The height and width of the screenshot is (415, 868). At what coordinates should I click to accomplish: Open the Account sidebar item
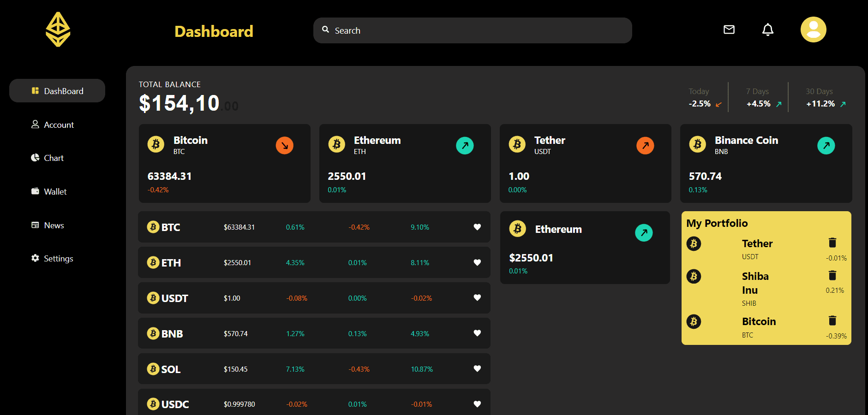coord(53,125)
